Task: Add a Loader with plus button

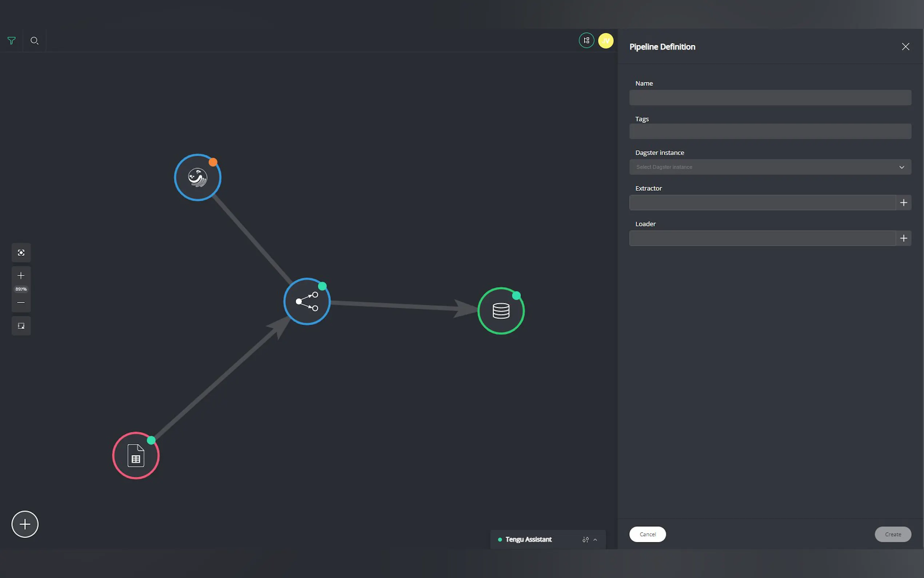Action: coord(903,238)
